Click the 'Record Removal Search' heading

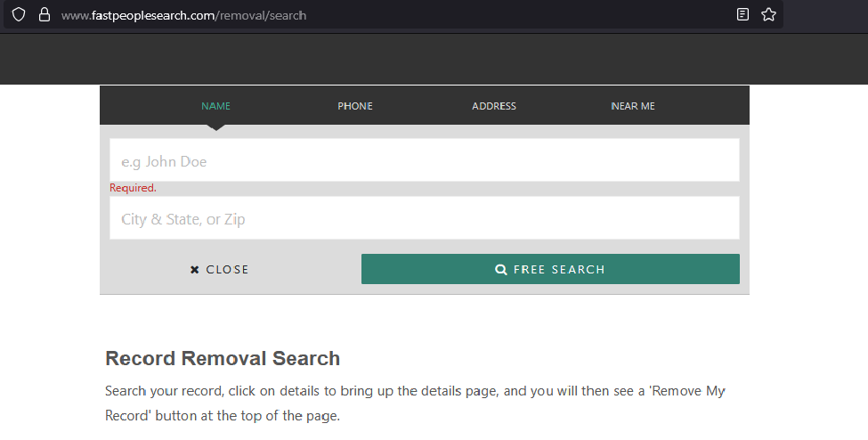[223, 359]
